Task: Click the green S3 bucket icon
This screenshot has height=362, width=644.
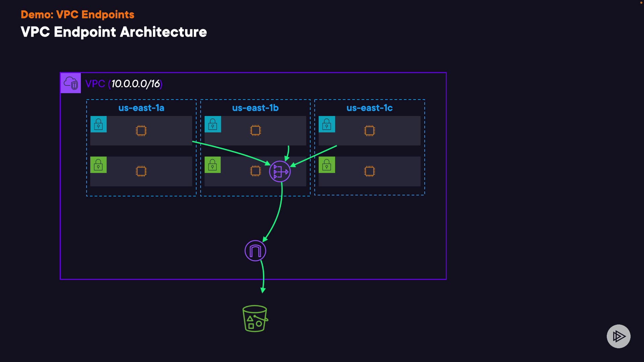Action: click(x=255, y=318)
